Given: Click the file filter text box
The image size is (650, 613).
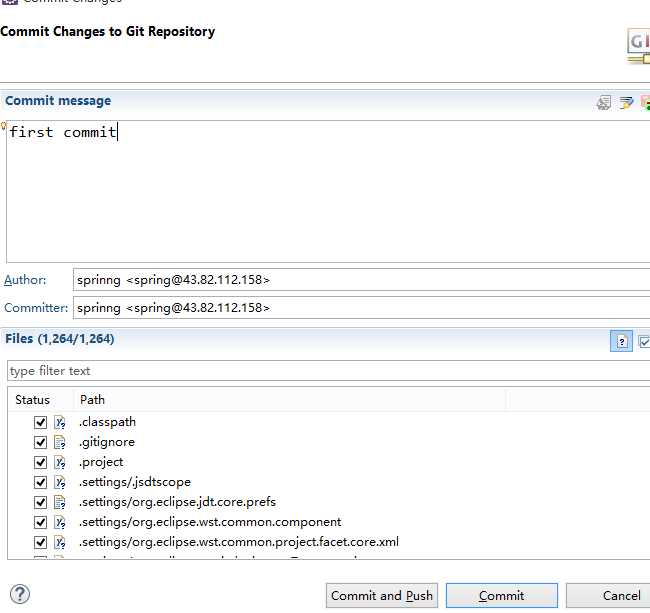Looking at the screenshot, I should [x=325, y=371].
